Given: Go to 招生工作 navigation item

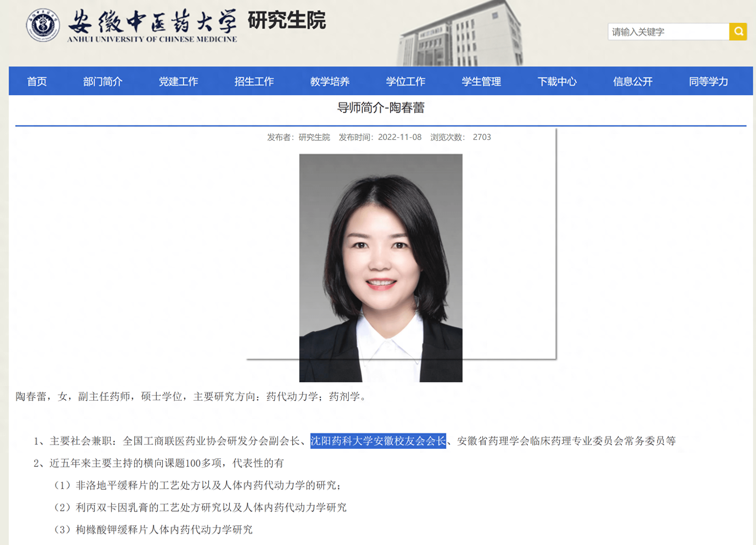Looking at the screenshot, I should 254,81.
